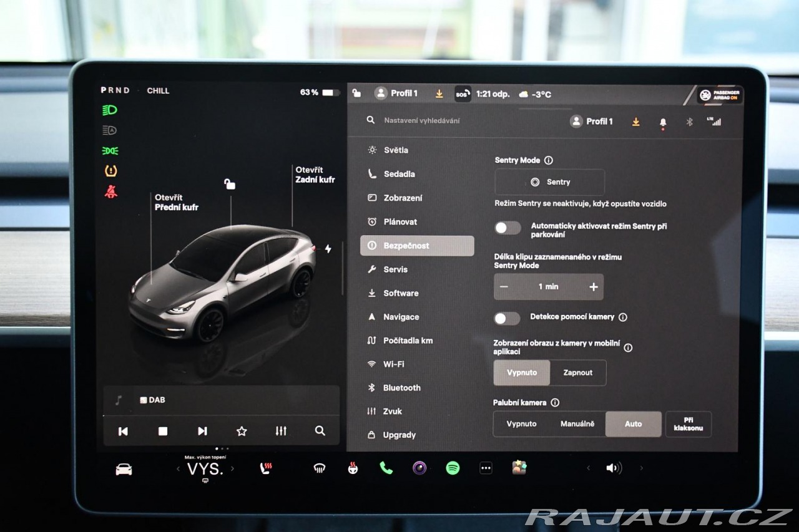Image resolution: width=799 pixels, height=532 pixels.
Task: Open the car controls icon in bottom bar
Action: coord(124,470)
